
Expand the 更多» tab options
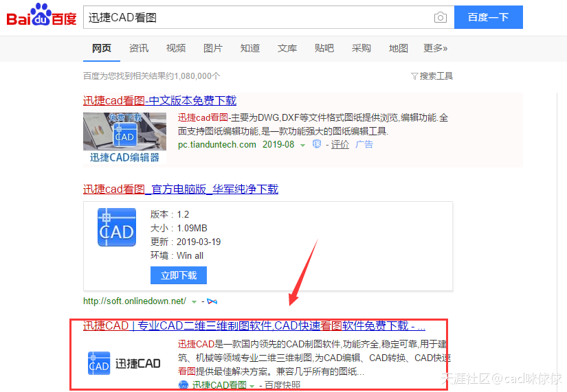coord(435,48)
